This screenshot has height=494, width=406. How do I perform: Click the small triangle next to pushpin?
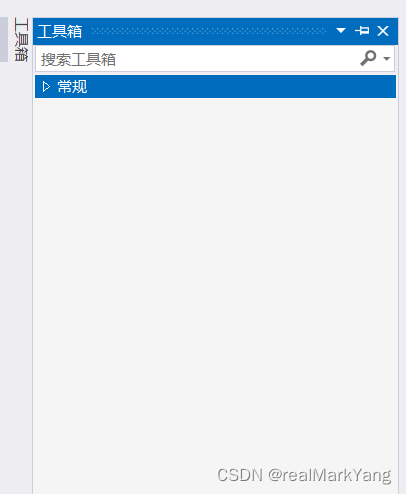(x=341, y=31)
